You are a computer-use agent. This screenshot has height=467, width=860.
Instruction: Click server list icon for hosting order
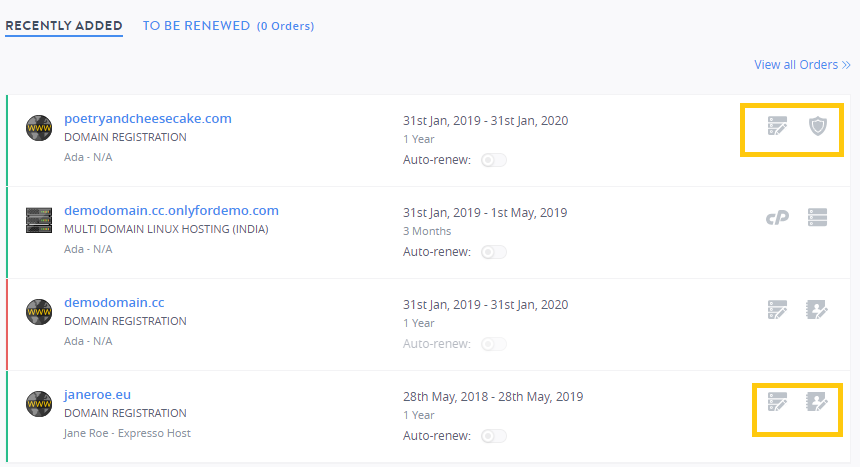pos(817,217)
